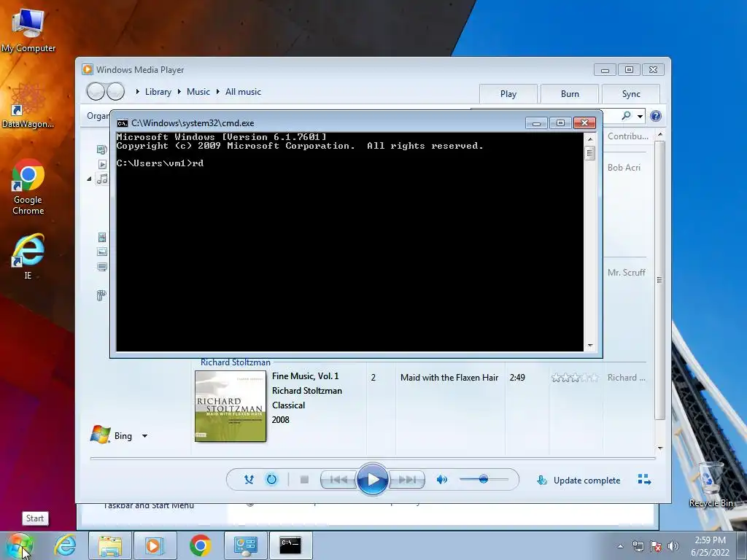
Task: Select the My Computer desktop icon
Action: click(28, 31)
